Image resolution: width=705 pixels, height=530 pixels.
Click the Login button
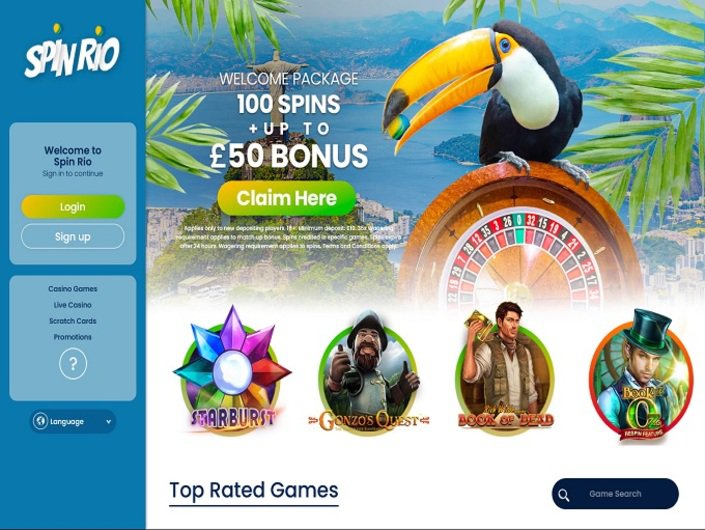tap(73, 207)
